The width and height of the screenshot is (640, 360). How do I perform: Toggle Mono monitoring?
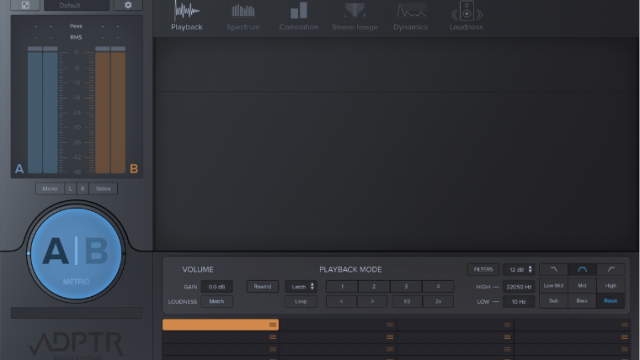click(50, 189)
